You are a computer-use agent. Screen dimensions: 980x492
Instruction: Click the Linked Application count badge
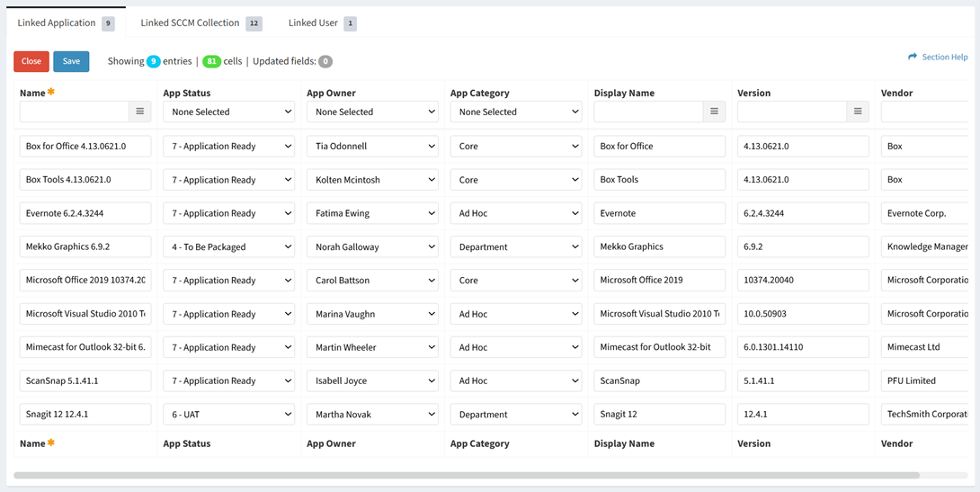108,23
